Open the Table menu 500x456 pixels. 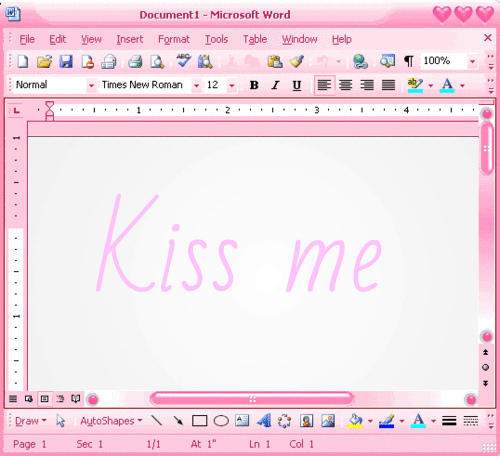point(255,39)
